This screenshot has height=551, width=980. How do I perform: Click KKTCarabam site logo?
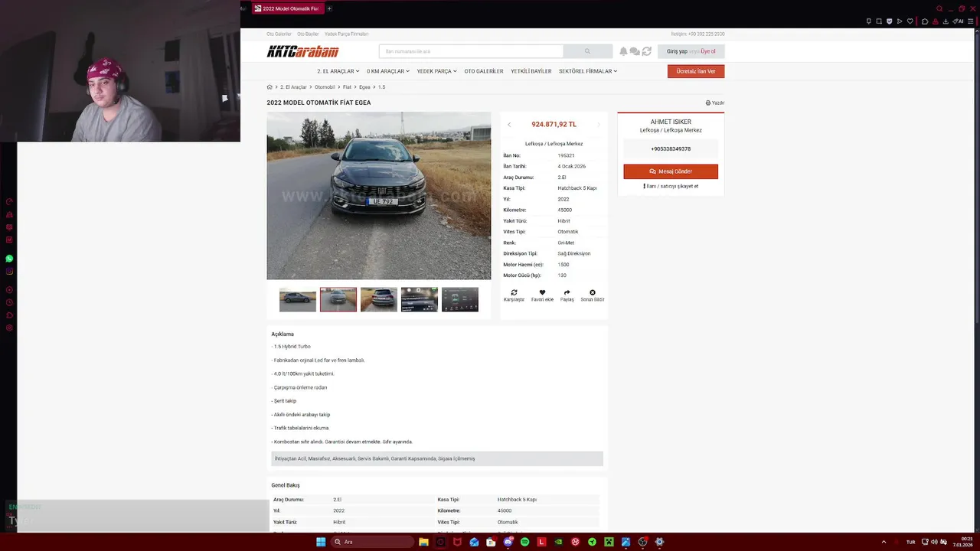click(x=302, y=51)
